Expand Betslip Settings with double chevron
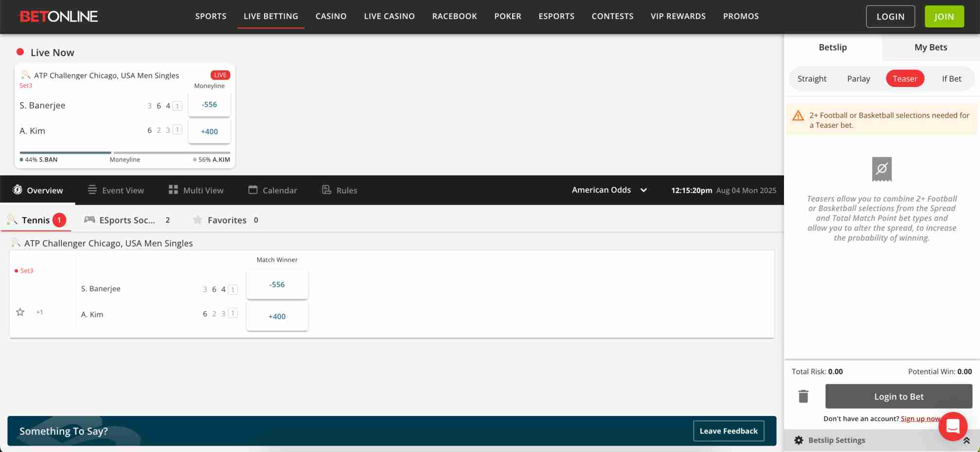This screenshot has height=452, width=980. [x=966, y=440]
